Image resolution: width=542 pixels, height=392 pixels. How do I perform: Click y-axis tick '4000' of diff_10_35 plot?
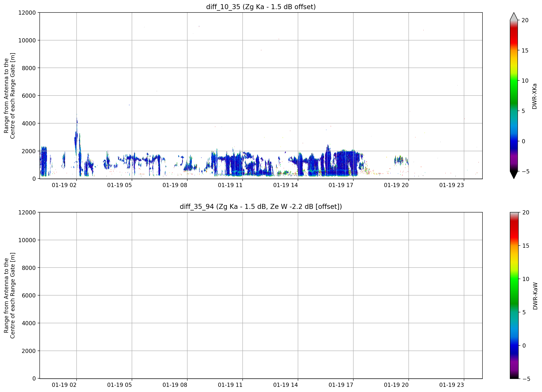29,123
